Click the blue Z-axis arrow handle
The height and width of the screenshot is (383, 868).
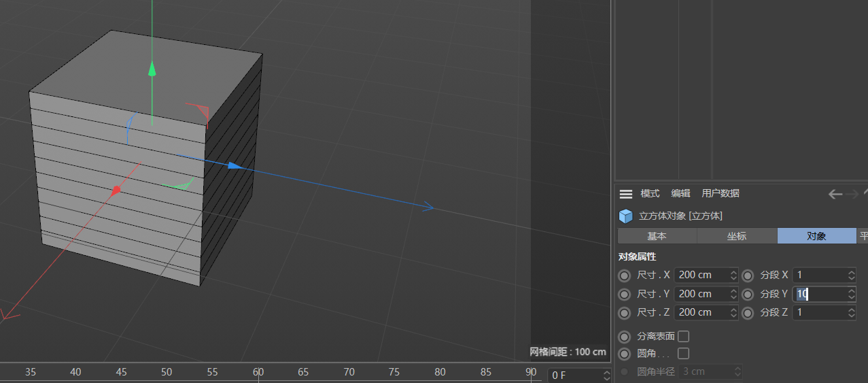[235, 165]
